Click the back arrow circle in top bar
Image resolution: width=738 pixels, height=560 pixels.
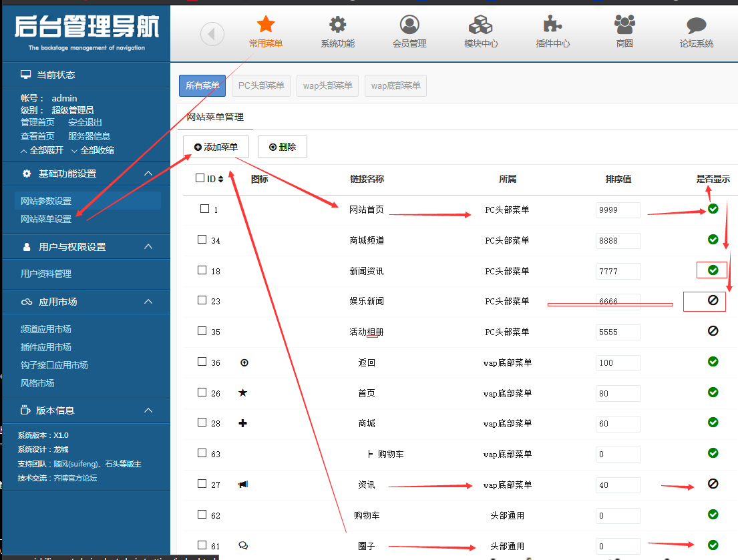click(212, 34)
